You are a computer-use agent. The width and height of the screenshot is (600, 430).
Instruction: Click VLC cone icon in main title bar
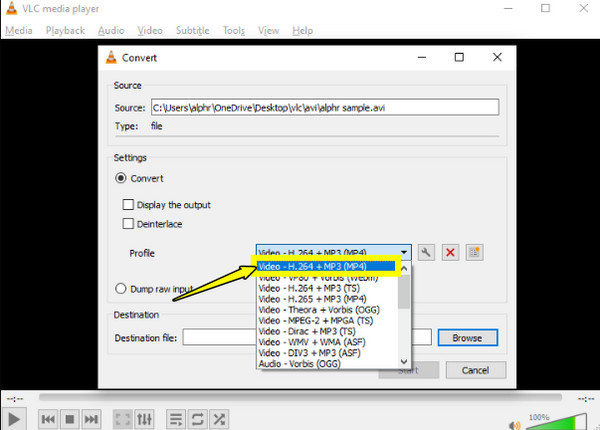click(x=11, y=8)
